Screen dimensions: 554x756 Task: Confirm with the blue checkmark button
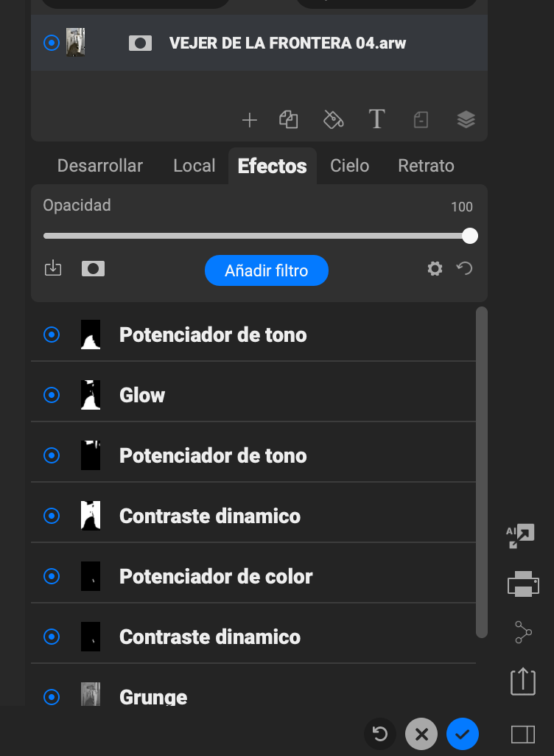point(463,734)
